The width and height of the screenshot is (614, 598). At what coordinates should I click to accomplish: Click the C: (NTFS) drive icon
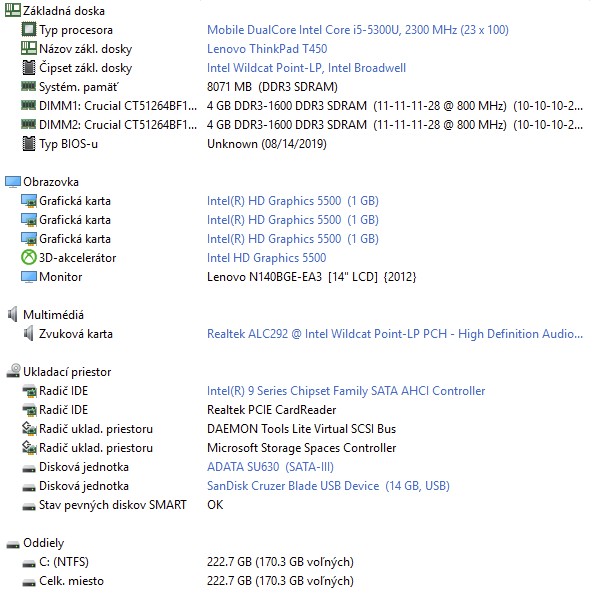pyautogui.click(x=29, y=564)
